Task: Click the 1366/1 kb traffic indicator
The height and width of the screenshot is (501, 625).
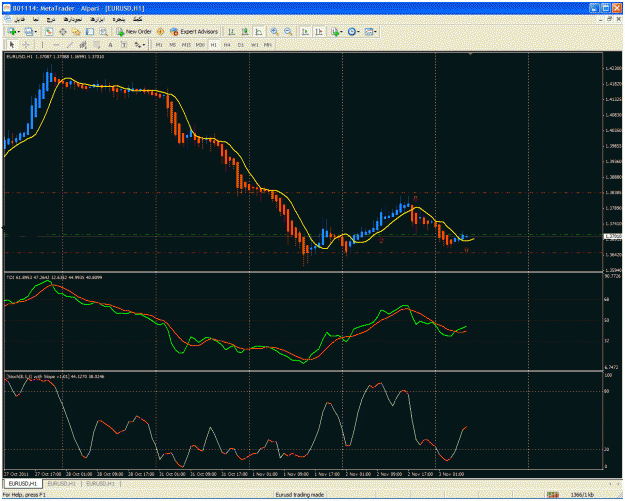Action: pyautogui.click(x=582, y=495)
